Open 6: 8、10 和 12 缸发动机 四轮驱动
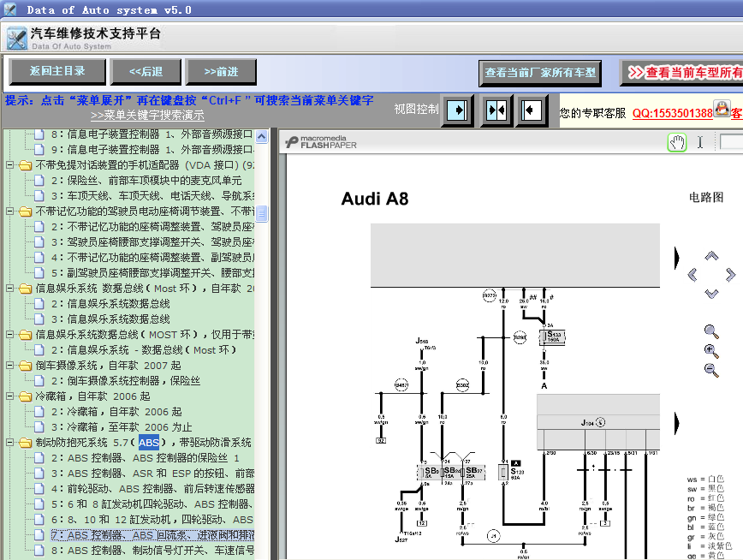This screenshot has width=743, height=560. 152,519
